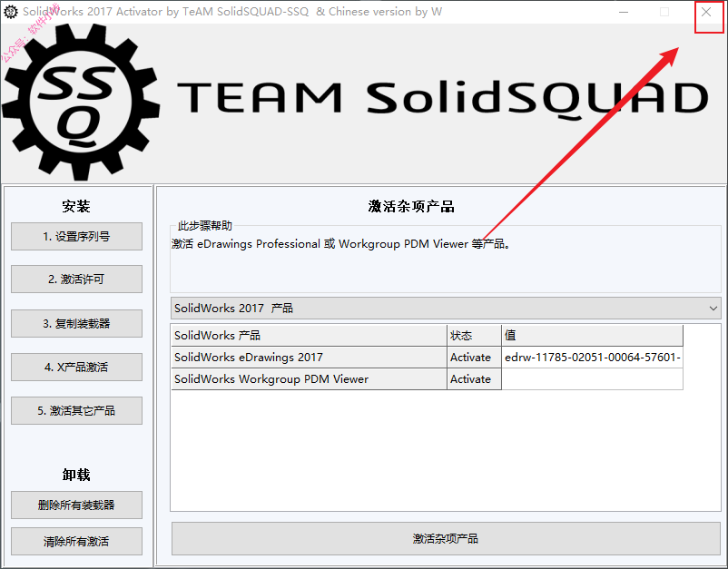This screenshot has height=569, width=728.
Task: Toggle Activate status for Workgroup PDM Viewer
Action: coord(474,379)
